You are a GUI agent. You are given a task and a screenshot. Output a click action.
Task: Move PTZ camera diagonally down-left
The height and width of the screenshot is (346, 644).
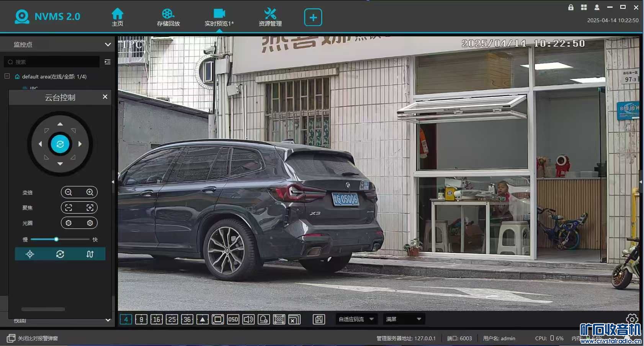click(x=46, y=157)
